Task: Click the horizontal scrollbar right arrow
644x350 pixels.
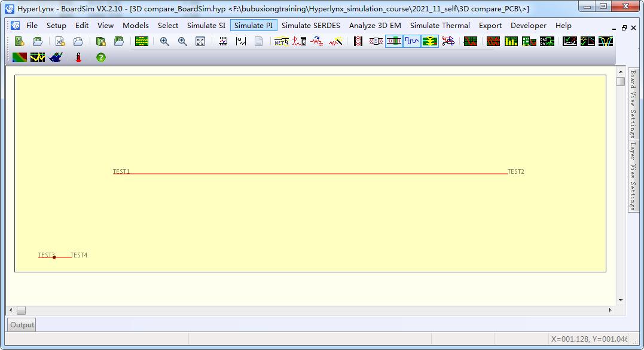Action: tap(610, 310)
